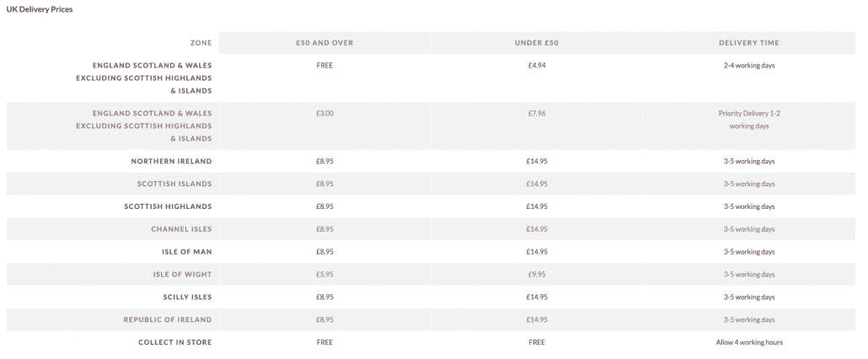Select the Collect in Store row label

175,342
